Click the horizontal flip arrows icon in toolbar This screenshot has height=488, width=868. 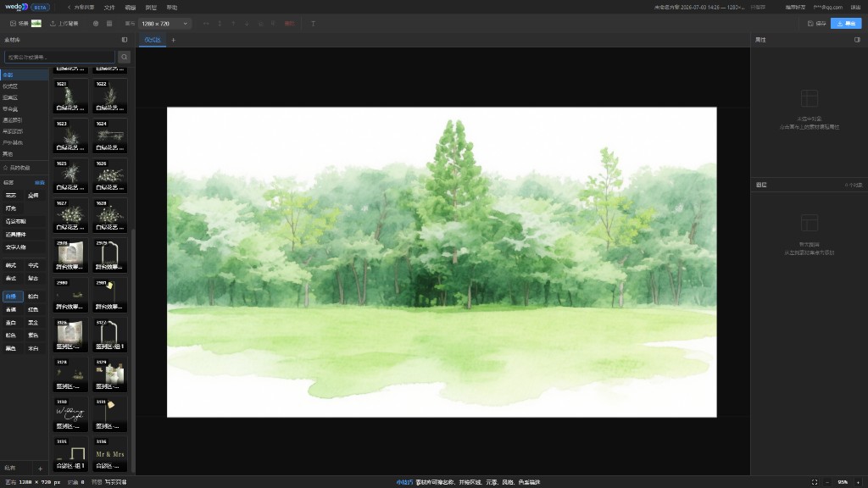point(206,24)
